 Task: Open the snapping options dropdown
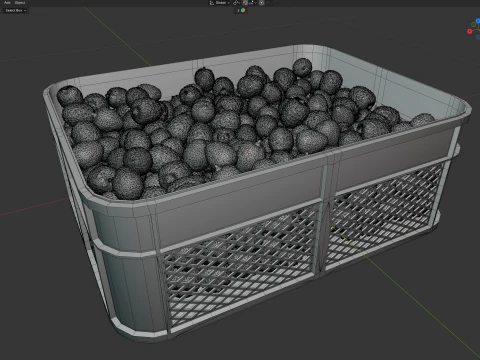253,3
